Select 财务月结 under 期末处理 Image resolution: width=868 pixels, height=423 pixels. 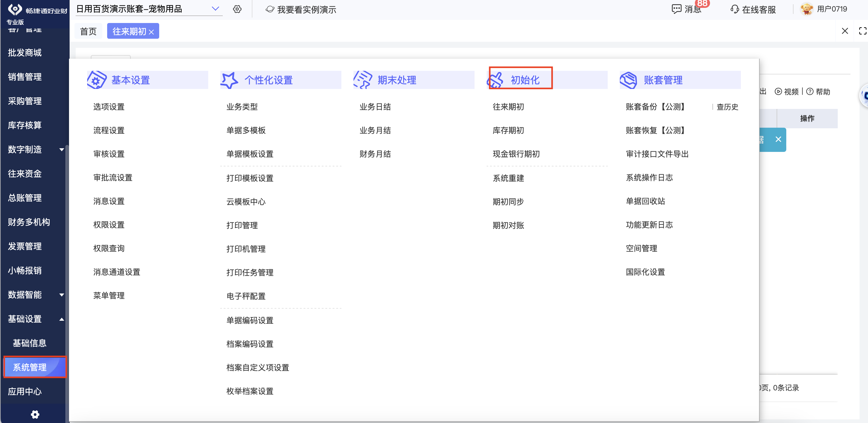(x=375, y=154)
